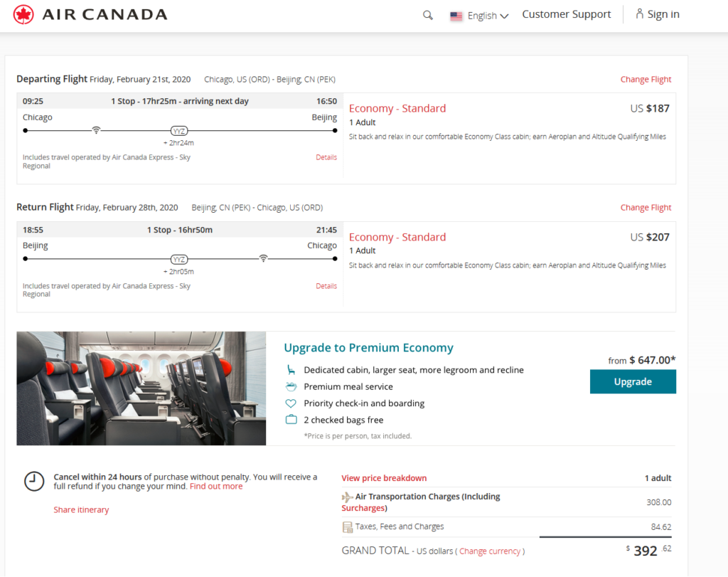Click YYZ stop badge on departing flight

click(179, 131)
